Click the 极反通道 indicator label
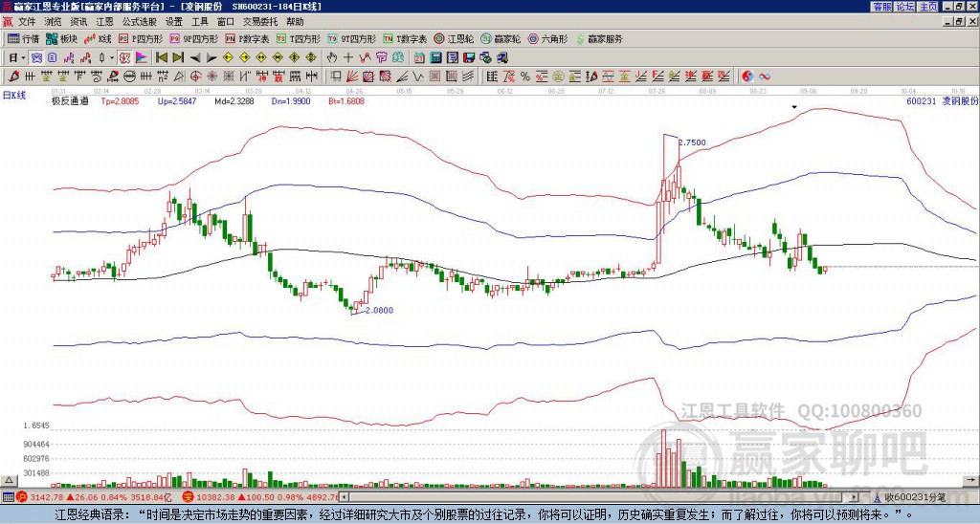This screenshot has height=524, width=980. coord(70,100)
